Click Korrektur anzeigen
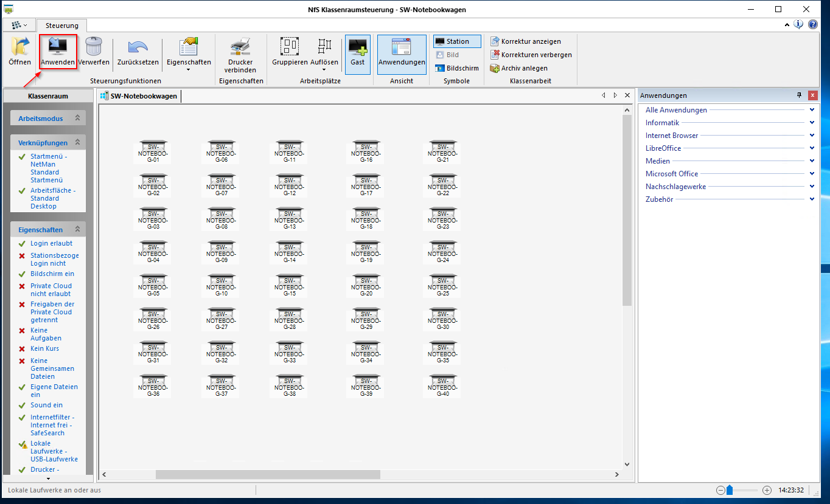This screenshot has width=830, height=504. pos(526,41)
